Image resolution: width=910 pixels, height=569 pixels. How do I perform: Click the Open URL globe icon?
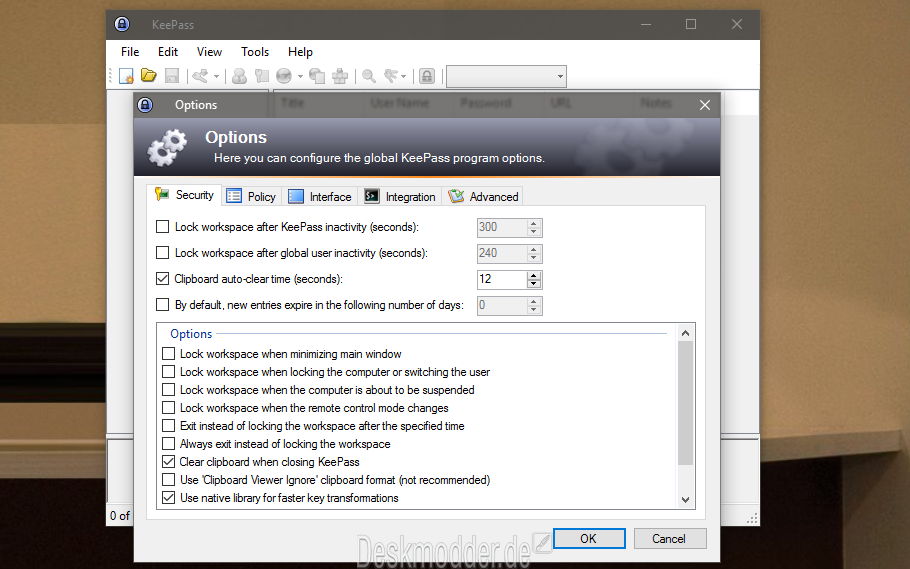(x=284, y=76)
